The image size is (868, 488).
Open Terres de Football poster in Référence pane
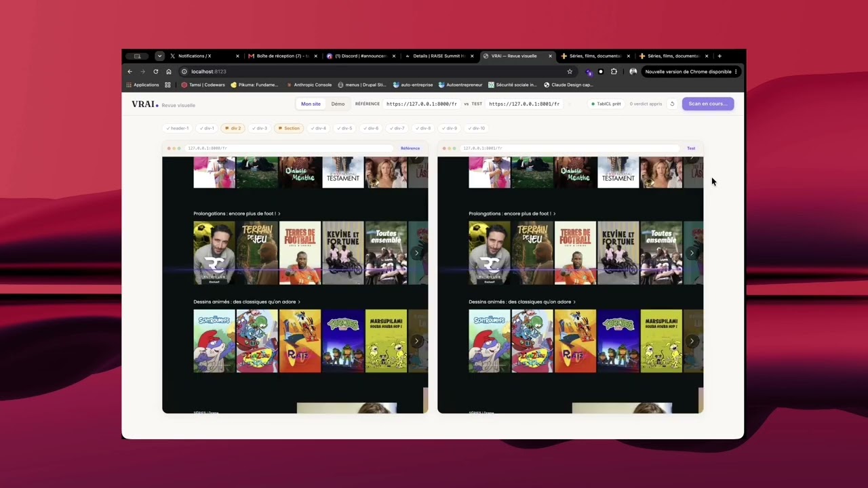point(300,253)
